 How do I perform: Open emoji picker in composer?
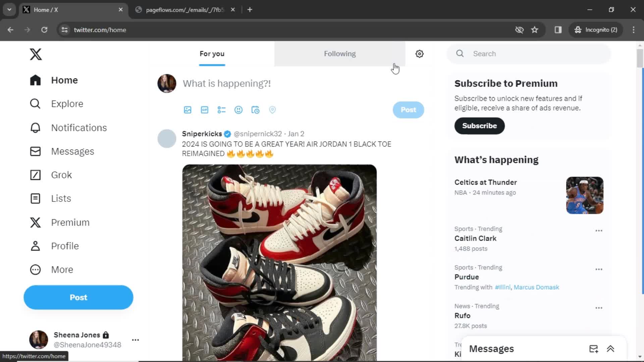[238, 110]
